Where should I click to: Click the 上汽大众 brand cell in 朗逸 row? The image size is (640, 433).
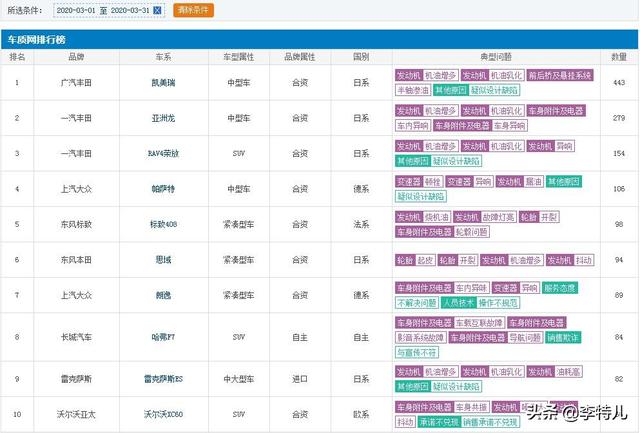(x=76, y=295)
